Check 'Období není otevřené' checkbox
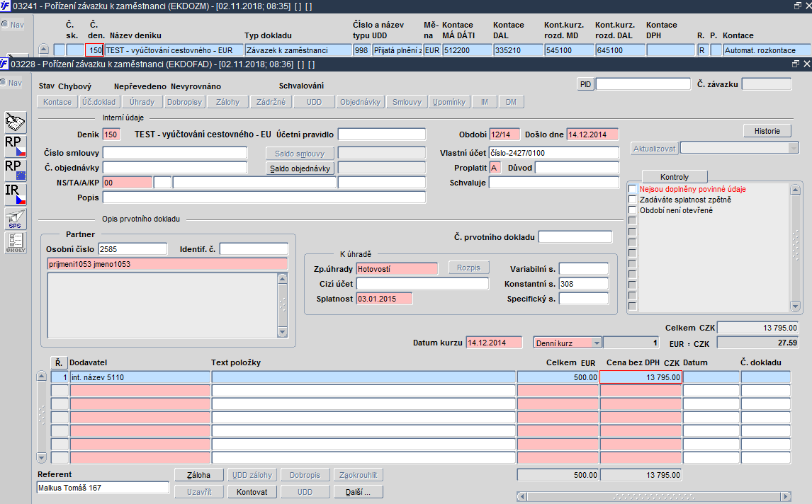The image size is (812, 504). (632, 210)
